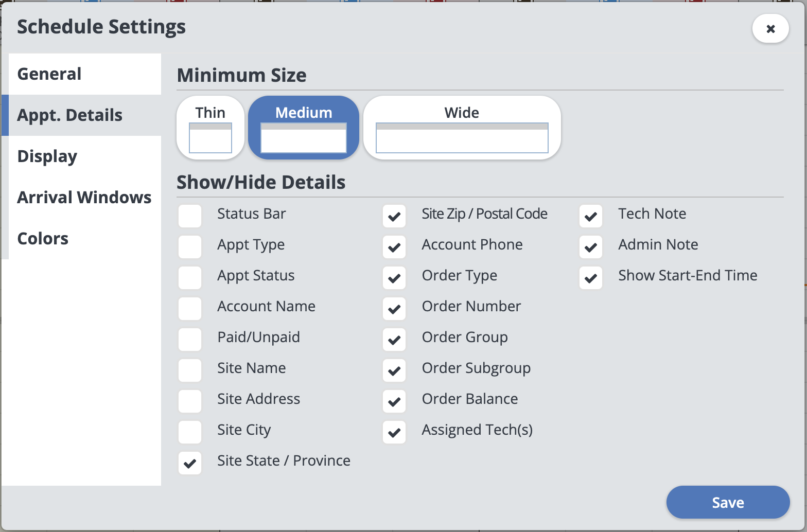Check the Appt Type box

(x=190, y=247)
